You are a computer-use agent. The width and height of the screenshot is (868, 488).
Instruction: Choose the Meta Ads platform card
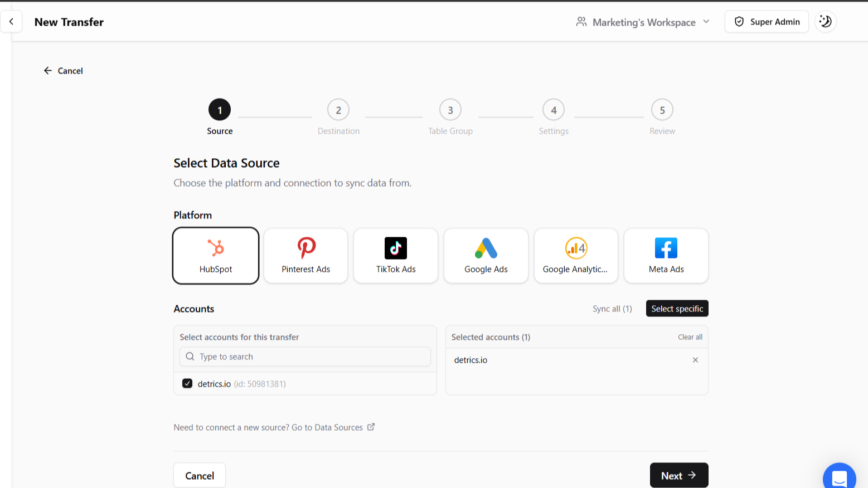[x=666, y=256]
